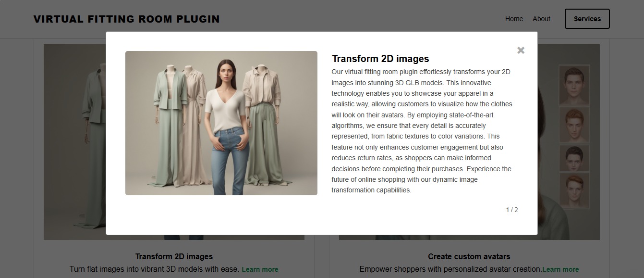Open the Services button in header
The image size is (644, 278).
pyautogui.click(x=587, y=19)
